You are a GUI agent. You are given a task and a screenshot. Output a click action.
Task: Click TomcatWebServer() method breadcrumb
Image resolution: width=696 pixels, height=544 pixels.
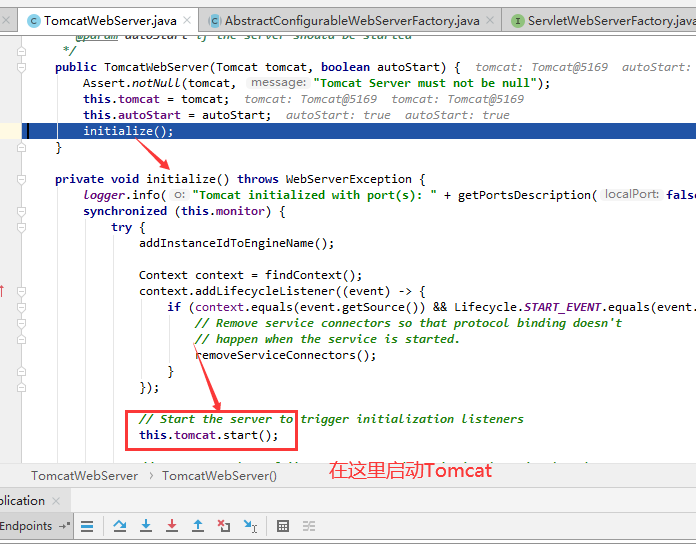219,476
